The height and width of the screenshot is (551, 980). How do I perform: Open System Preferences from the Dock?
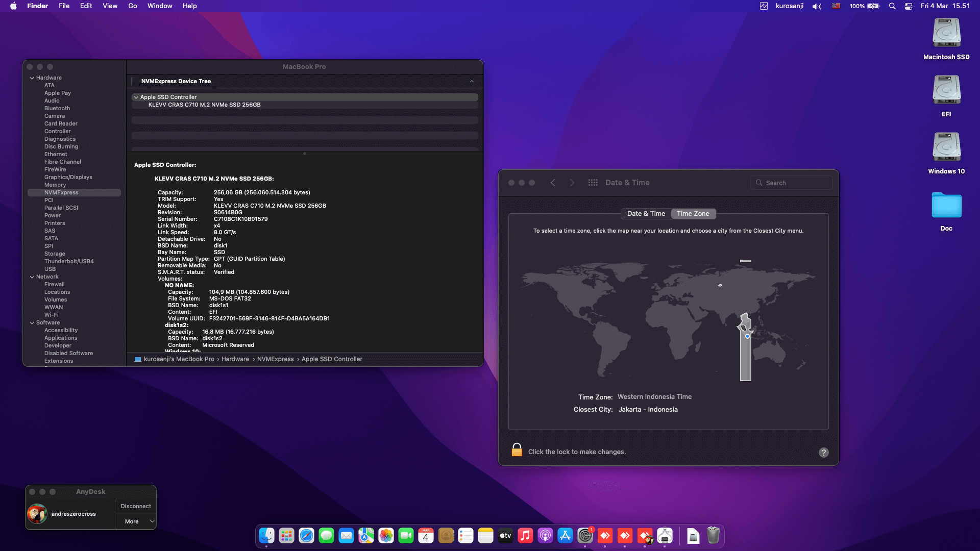(585, 536)
